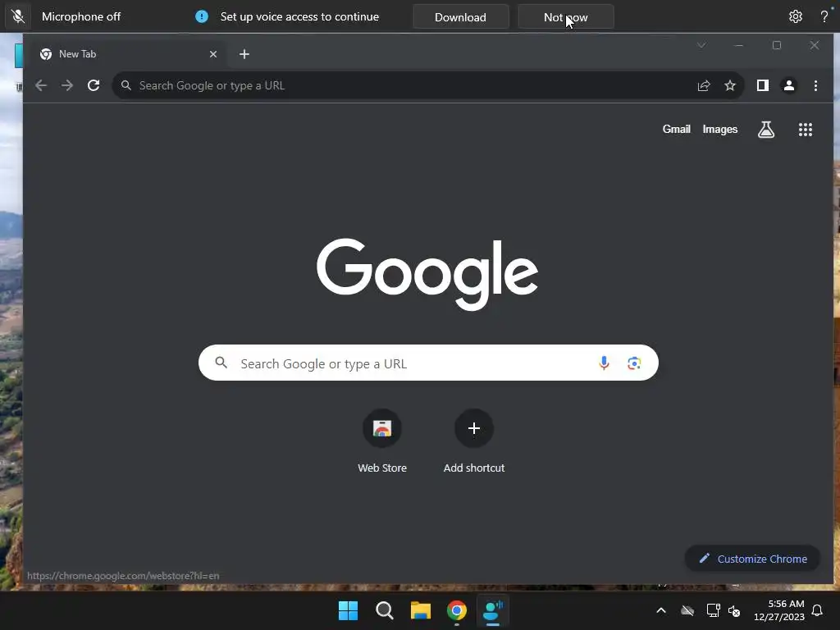Click Chrome icon in the taskbar

pos(456,610)
